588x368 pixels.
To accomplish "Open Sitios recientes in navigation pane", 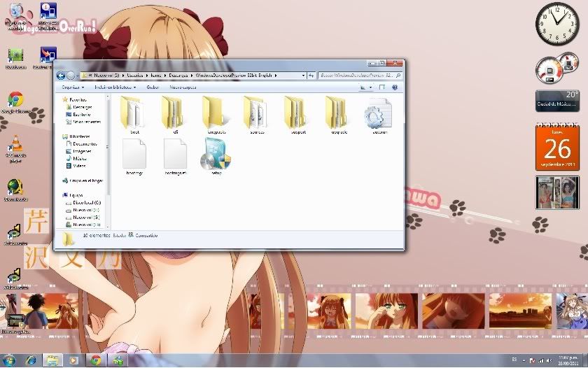I will pos(87,122).
